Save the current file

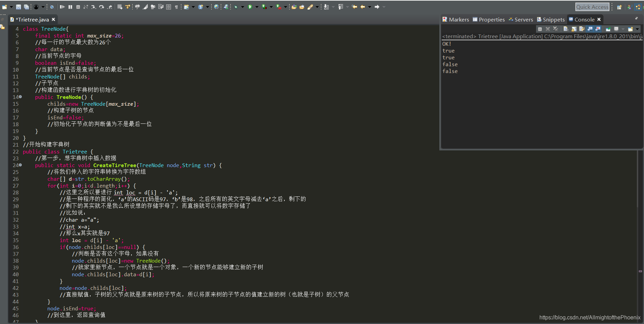coord(18,7)
